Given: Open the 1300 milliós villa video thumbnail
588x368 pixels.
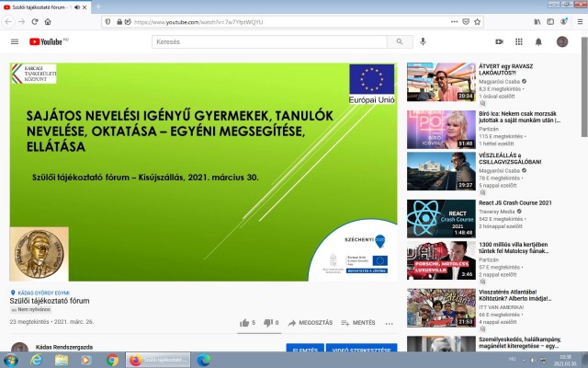Looking at the screenshot, I should [x=441, y=260].
